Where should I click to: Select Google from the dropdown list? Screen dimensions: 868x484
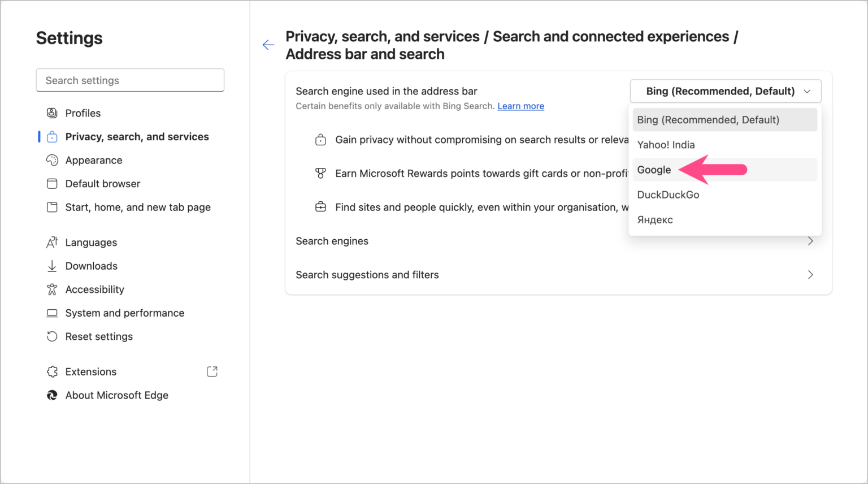(654, 170)
